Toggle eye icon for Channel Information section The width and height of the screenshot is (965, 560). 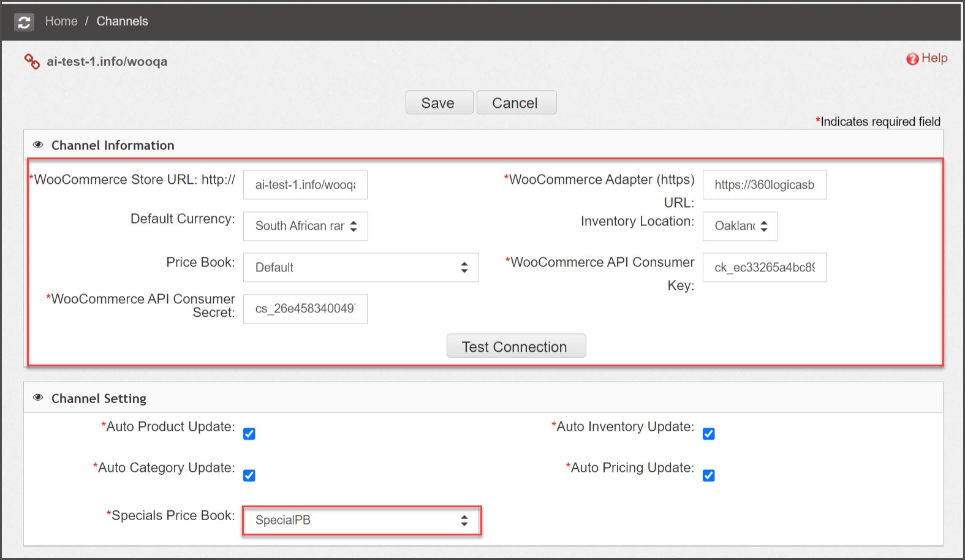tap(38, 145)
